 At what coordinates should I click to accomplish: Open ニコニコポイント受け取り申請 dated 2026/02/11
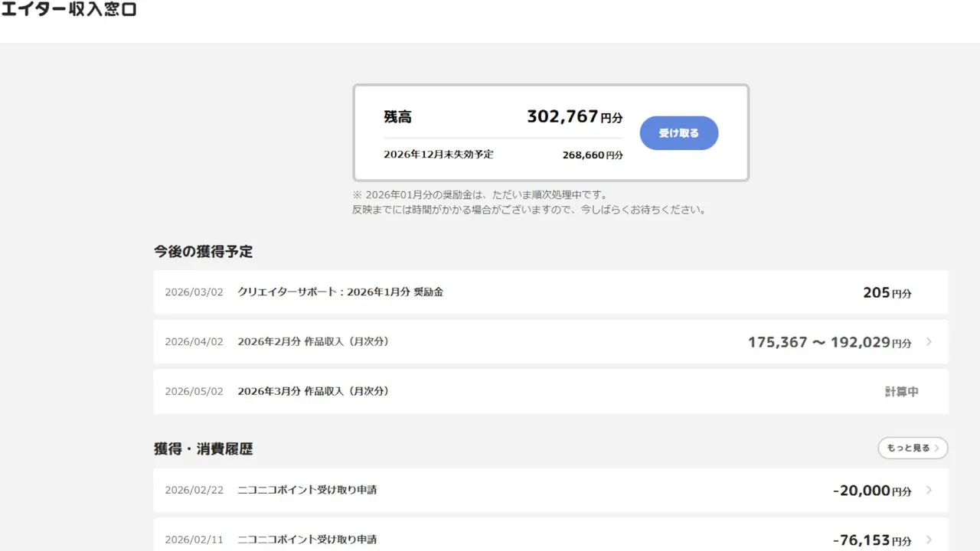pos(307,540)
